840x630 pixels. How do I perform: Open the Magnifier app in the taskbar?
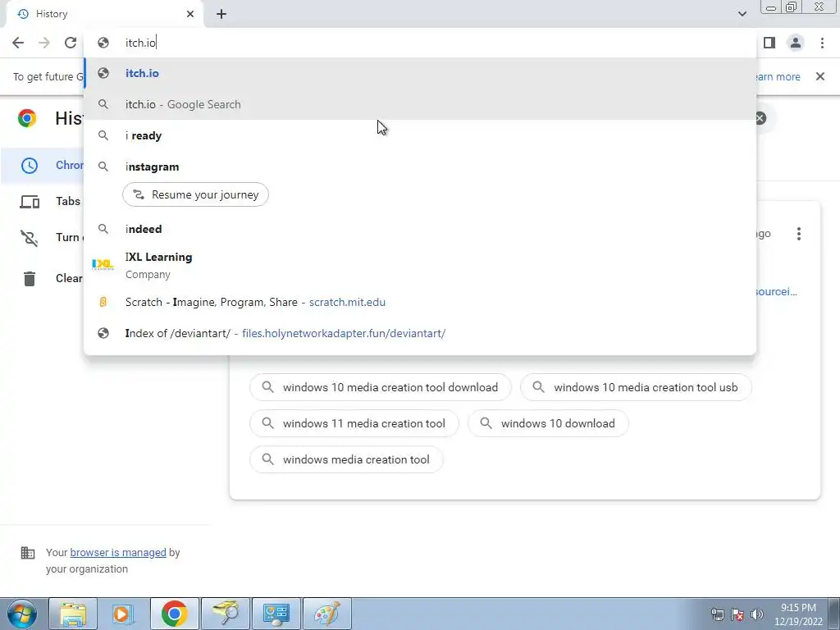(x=226, y=614)
